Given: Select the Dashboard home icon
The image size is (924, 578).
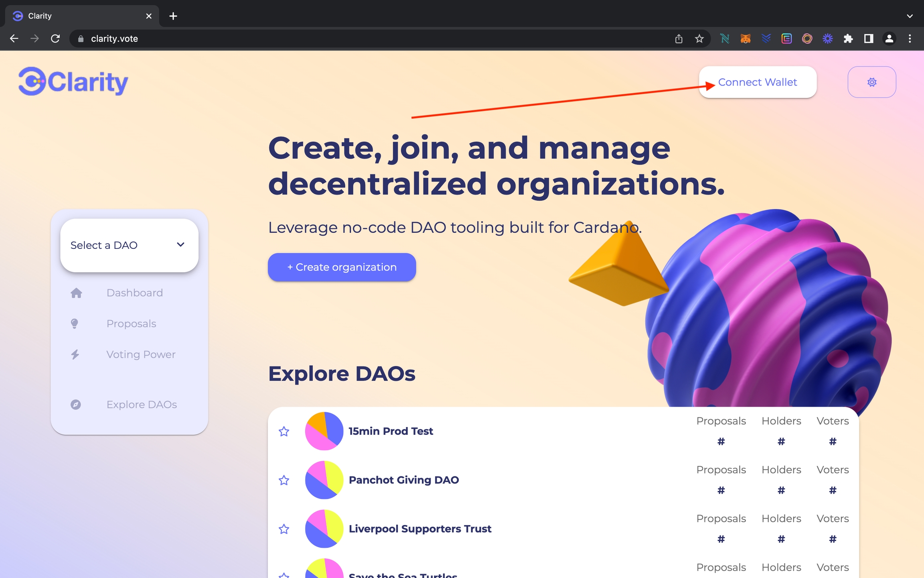Looking at the screenshot, I should point(76,293).
